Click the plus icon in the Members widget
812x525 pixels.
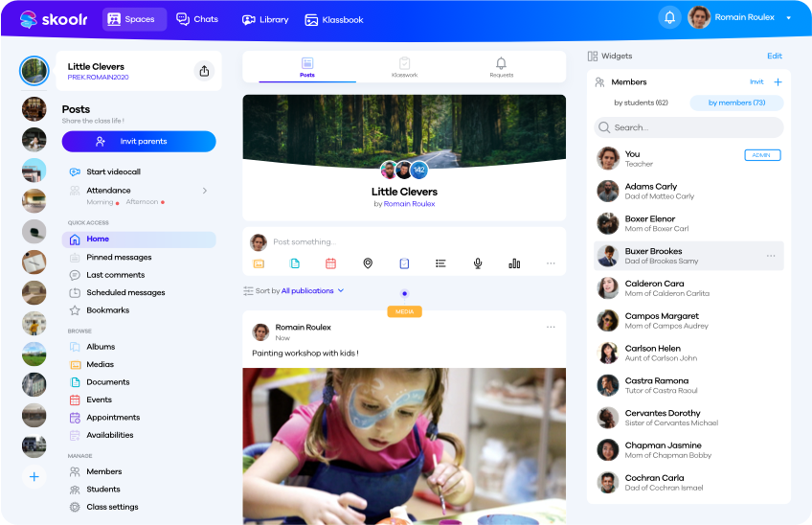pos(778,82)
